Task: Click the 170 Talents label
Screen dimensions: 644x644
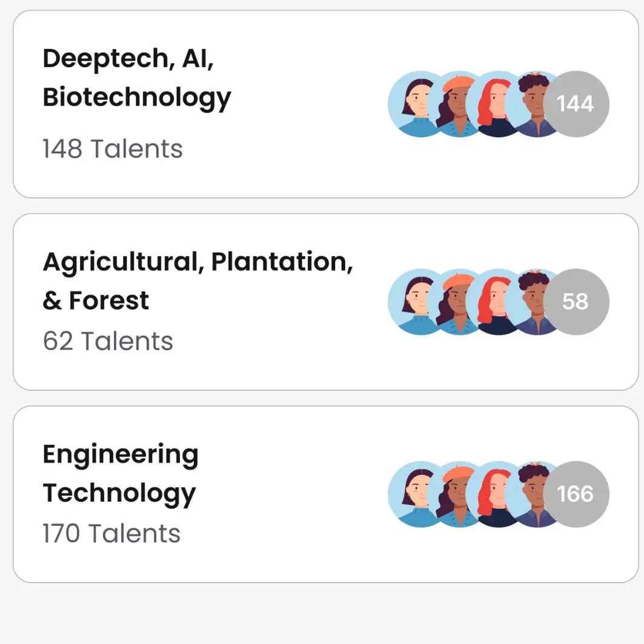Action: pos(111,534)
